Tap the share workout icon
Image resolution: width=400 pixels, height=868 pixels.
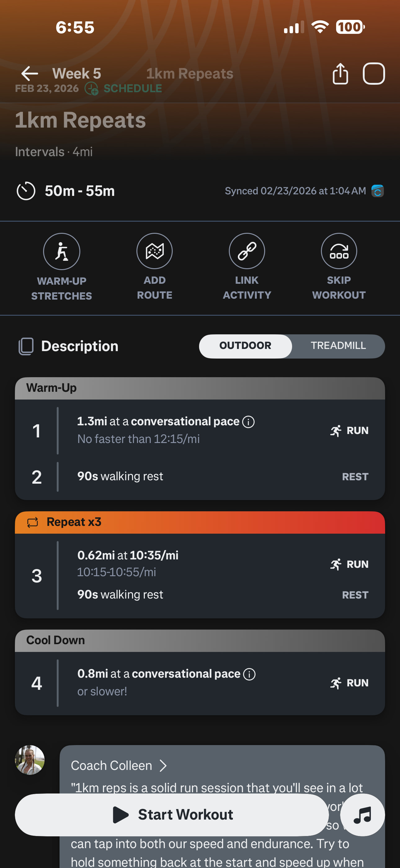coord(340,74)
